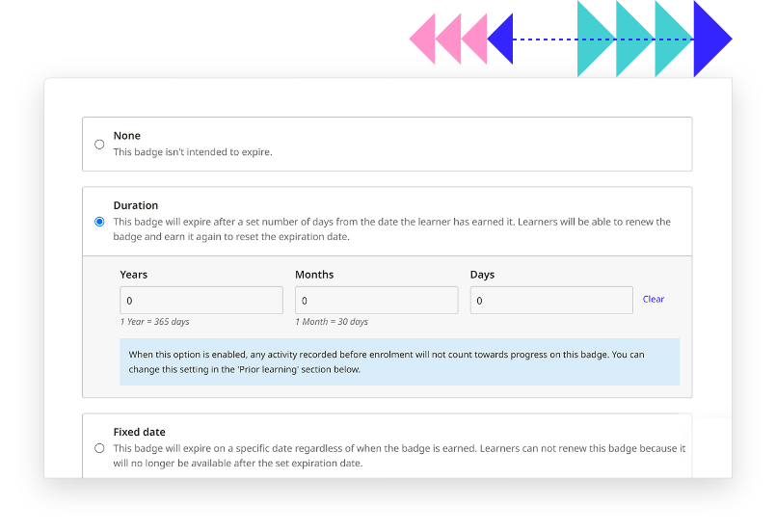Click into the Months input field

pos(376,301)
